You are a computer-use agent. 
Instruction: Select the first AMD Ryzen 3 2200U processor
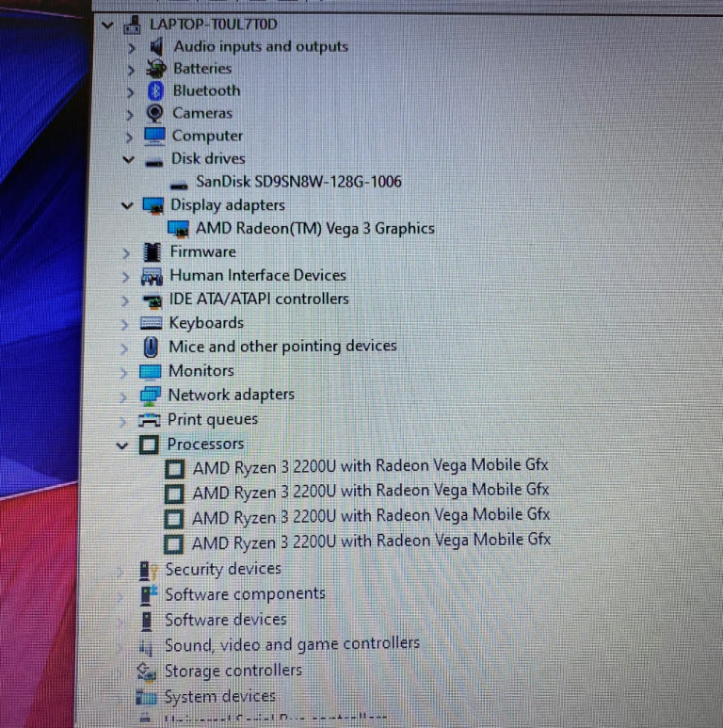[370, 465]
